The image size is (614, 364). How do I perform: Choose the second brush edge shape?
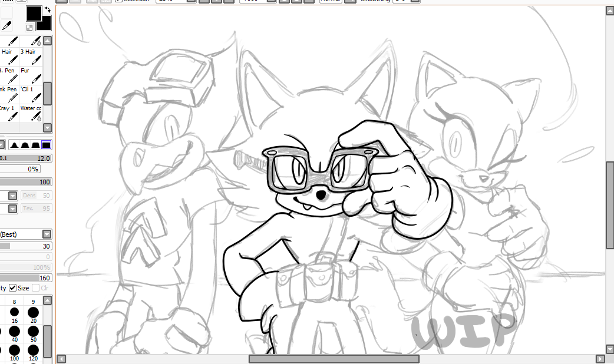(25, 145)
